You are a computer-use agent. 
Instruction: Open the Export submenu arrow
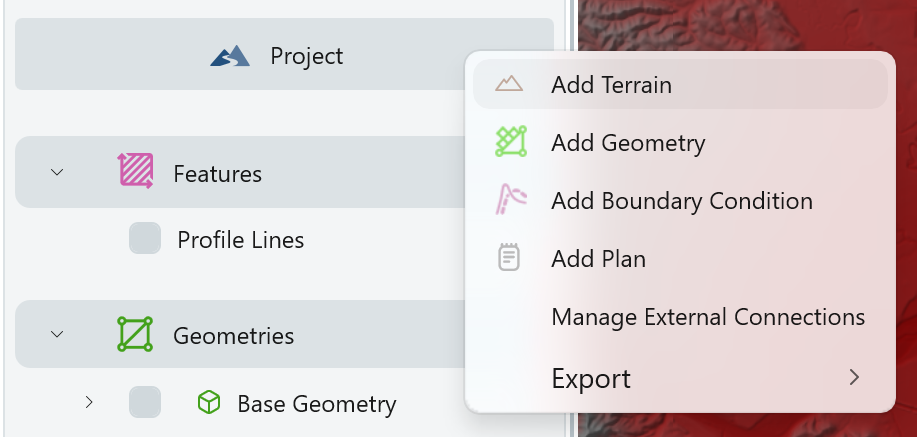[x=854, y=377]
